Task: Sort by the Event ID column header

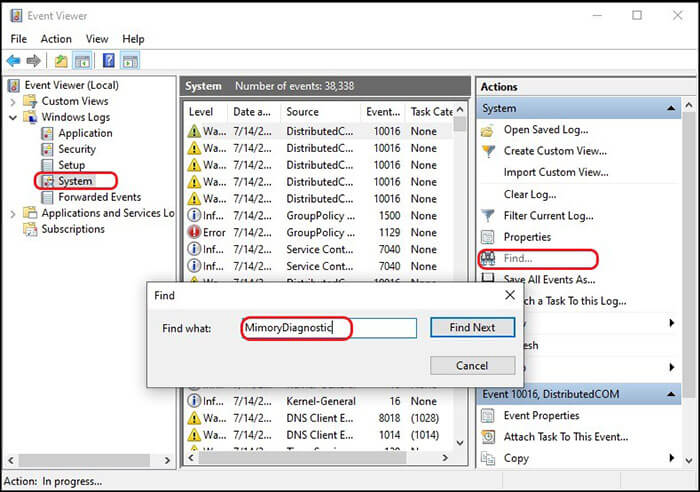Action: coord(383,112)
